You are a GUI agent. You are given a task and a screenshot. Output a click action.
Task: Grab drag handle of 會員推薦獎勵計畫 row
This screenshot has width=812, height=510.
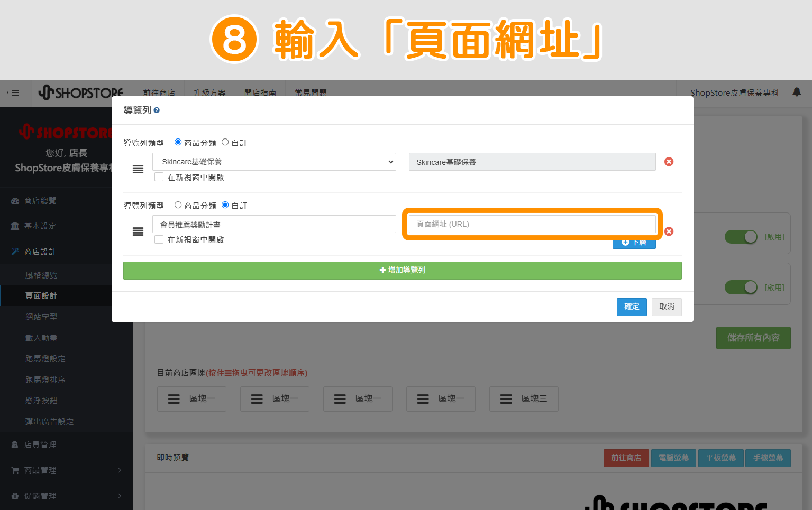[x=138, y=231]
